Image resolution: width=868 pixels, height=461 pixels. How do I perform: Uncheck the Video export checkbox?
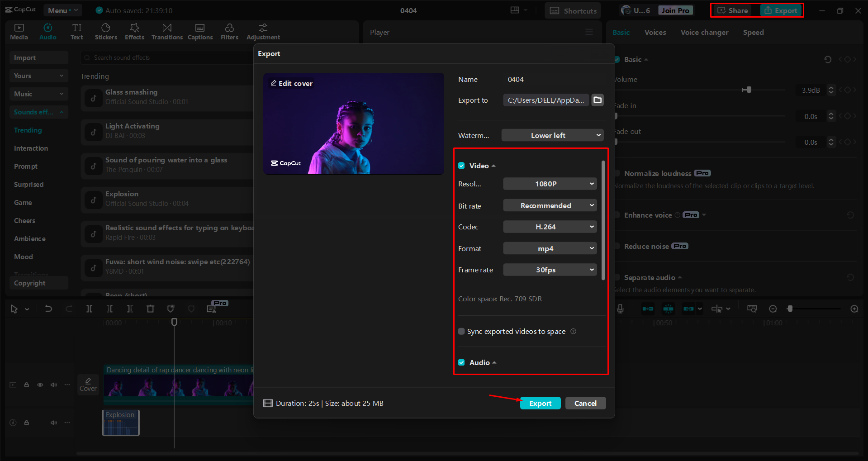point(461,166)
